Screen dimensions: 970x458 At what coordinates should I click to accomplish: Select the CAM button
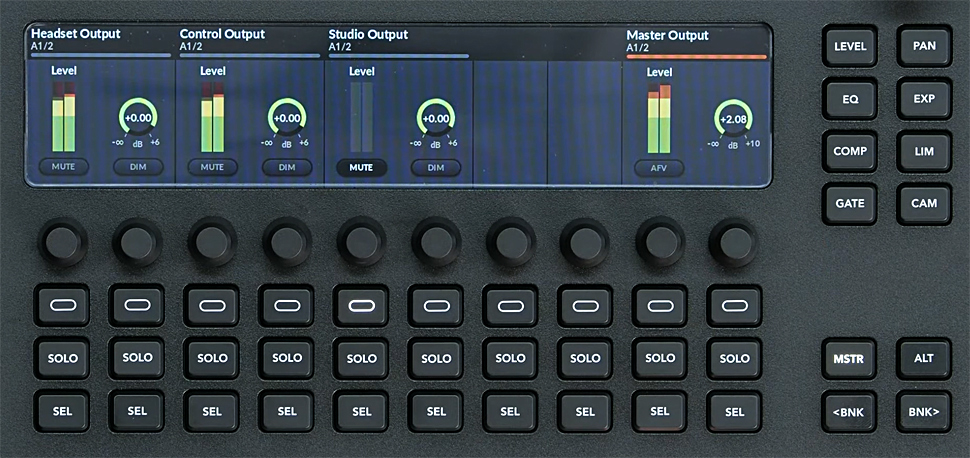[x=924, y=204]
